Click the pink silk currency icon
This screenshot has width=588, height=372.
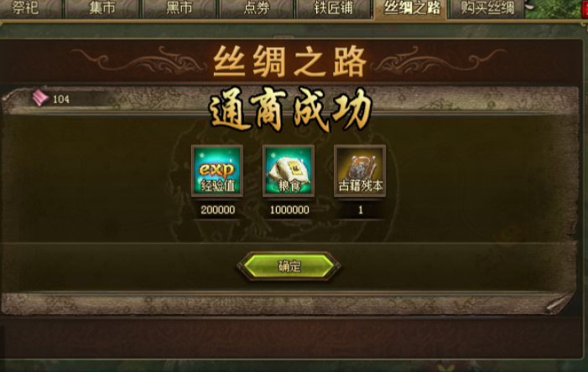coord(40,98)
